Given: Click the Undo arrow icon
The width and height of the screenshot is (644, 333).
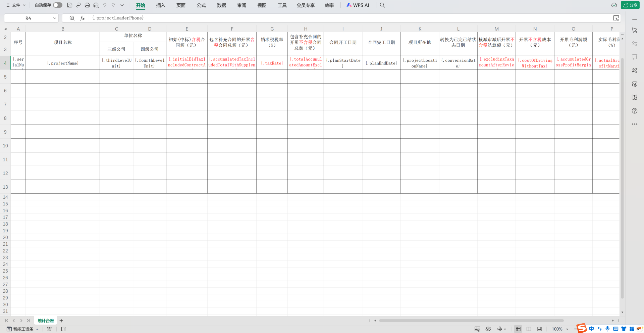Looking at the screenshot, I should pyautogui.click(x=105, y=5).
